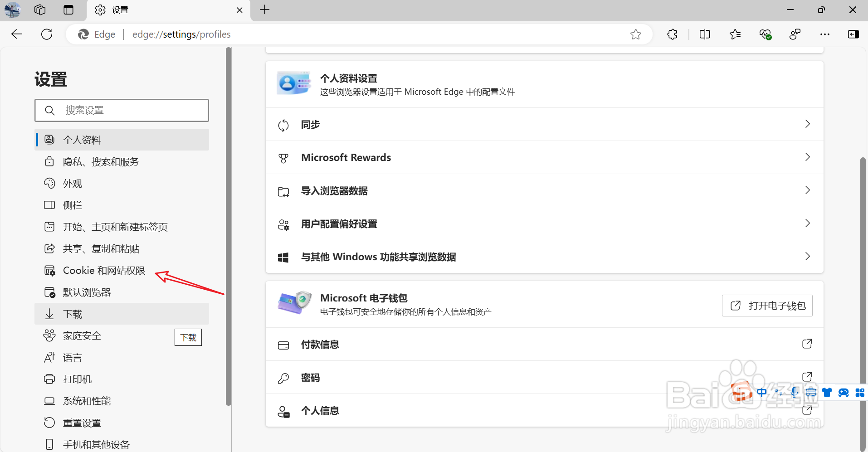The height and width of the screenshot is (452, 868).
Task: Open 家庭安全 settings
Action: click(122, 336)
